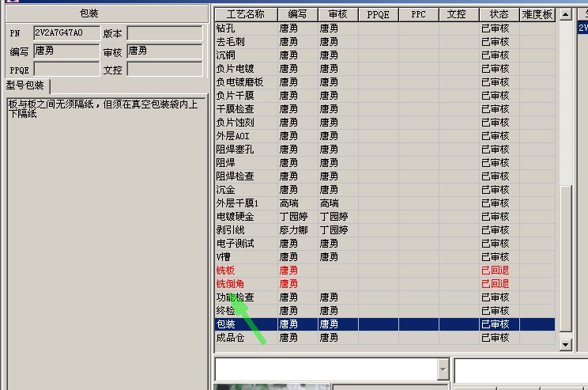This screenshot has width=588, height=390.
Task: Click 高瑞 author in 外层干膜1 row
Action: pyautogui.click(x=289, y=203)
